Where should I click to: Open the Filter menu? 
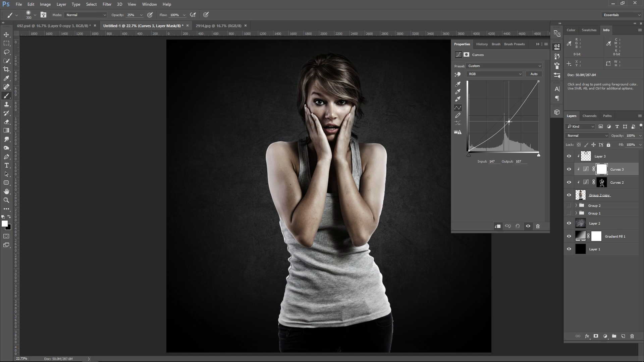coord(107,4)
